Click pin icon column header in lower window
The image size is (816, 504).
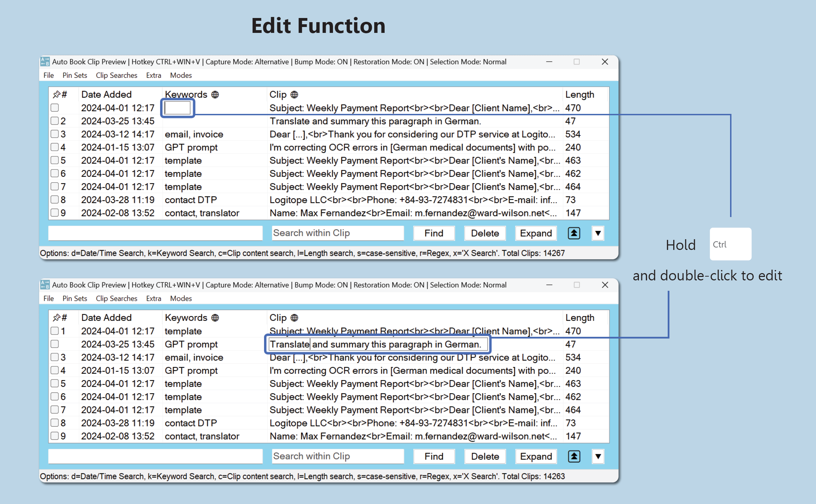(x=56, y=318)
